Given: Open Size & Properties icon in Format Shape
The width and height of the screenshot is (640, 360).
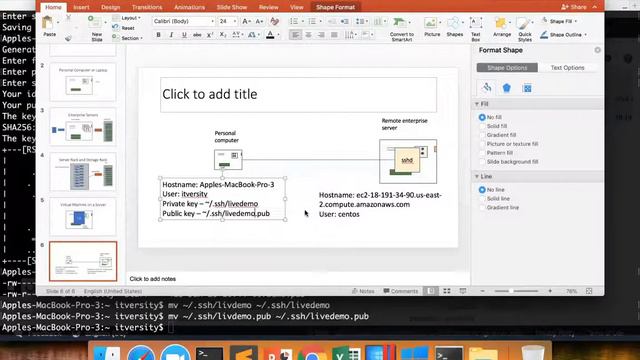Looking at the screenshot, I should (x=527, y=88).
